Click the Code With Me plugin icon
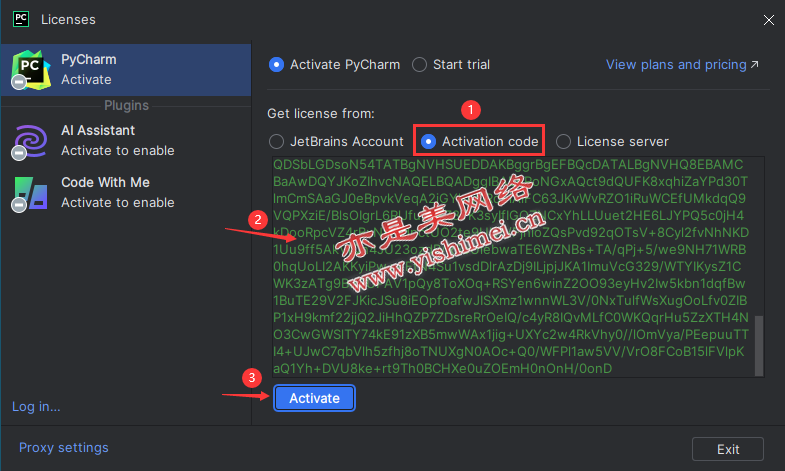Image resolution: width=785 pixels, height=471 pixels. pyautogui.click(x=30, y=194)
